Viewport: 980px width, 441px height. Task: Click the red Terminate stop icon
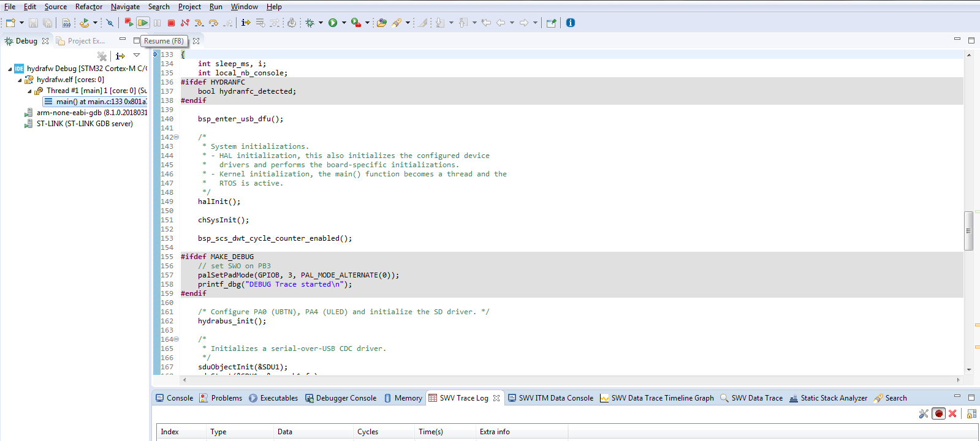click(172, 23)
